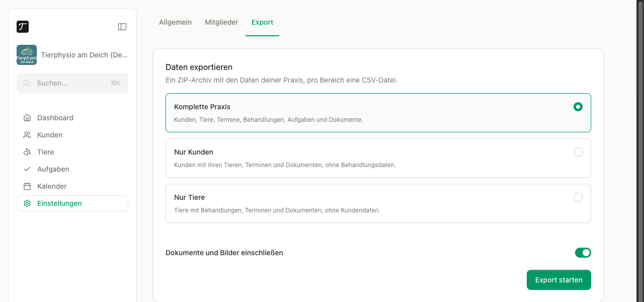
Task: Navigate to Kalender
Action: click(72, 186)
